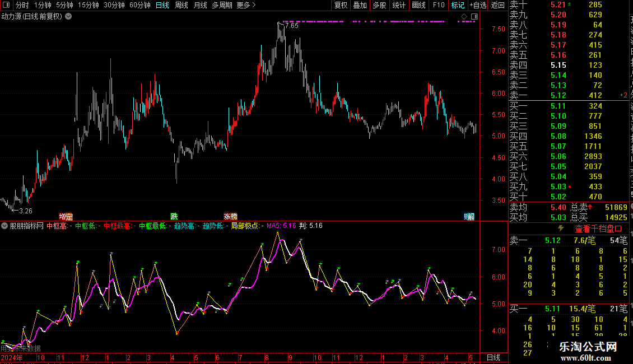Click 叠加 to overlay another stock

click(x=360, y=5)
